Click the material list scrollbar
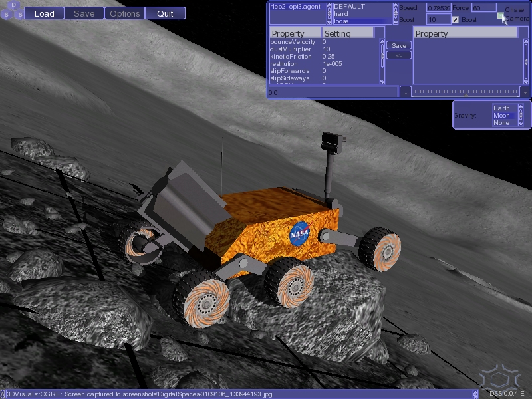This screenshot has width=532, height=399. [395, 13]
